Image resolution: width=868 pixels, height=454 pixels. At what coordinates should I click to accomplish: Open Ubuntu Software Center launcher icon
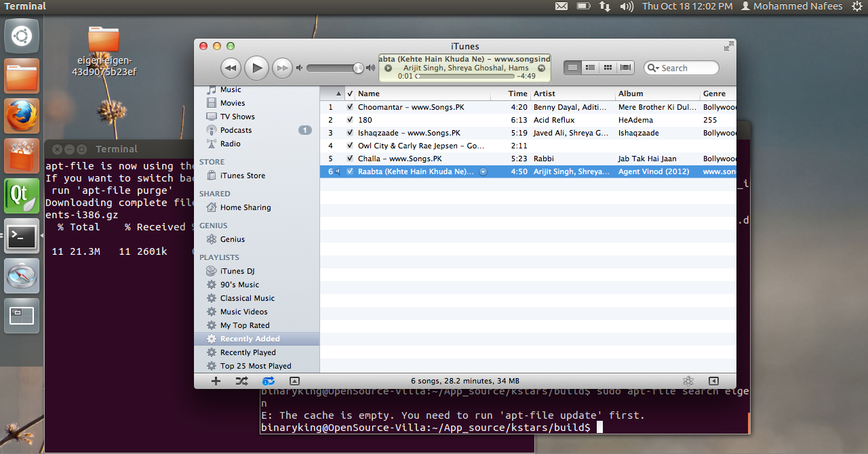click(22, 155)
